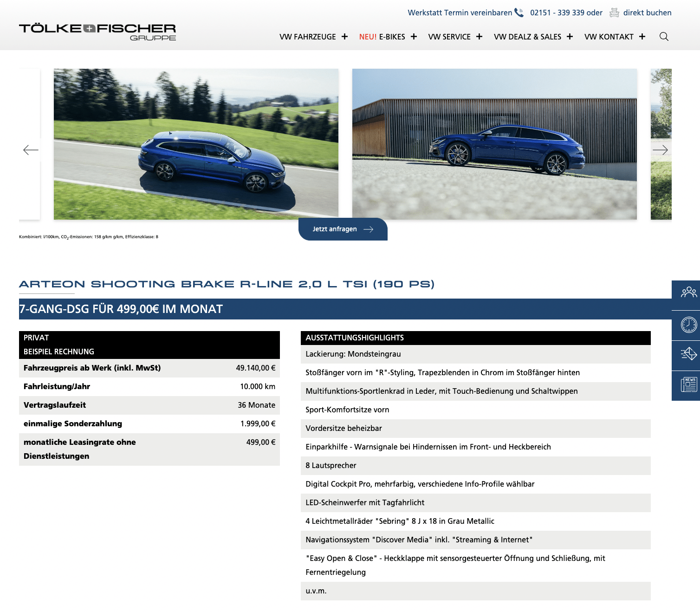This screenshot has height=612, width=700.
Task: Open the Arteon side-view building photo
Action: [x=494, y=144]
